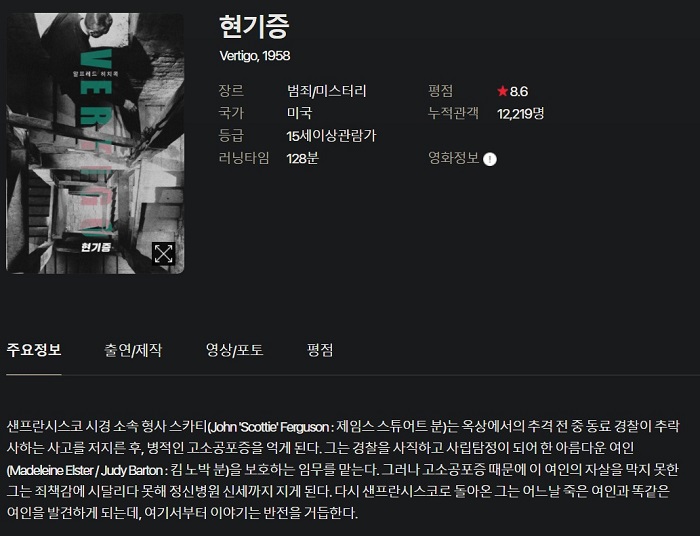This screenshot has width=700, height=536.
Task: Click the 영화정보 label
Action: click(x=454, y=158)
